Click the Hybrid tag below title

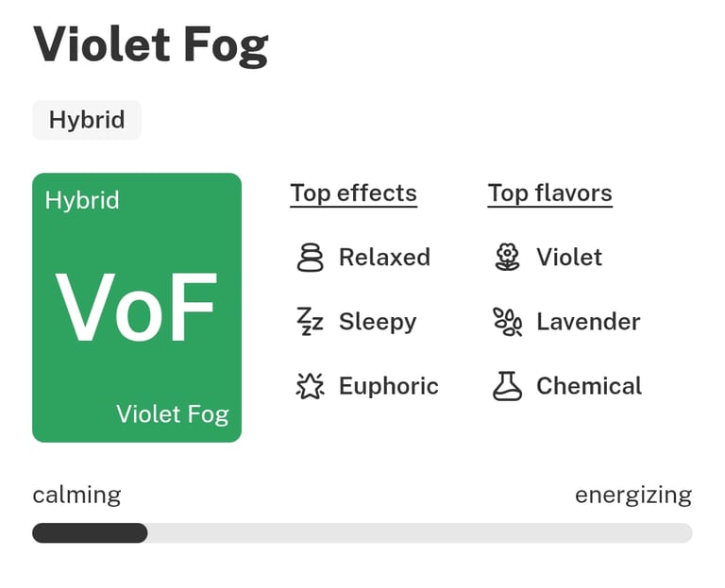click(x=87, y=120)
